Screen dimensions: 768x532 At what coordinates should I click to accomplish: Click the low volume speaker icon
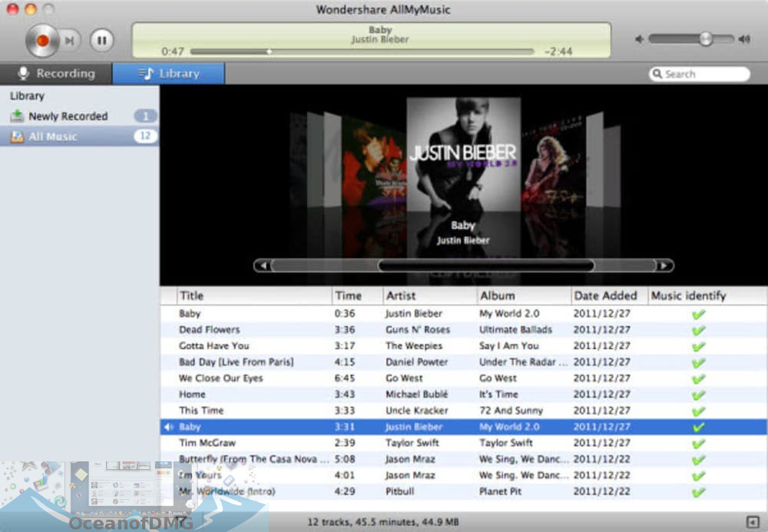pyautogui.click(x=639, y=39)
